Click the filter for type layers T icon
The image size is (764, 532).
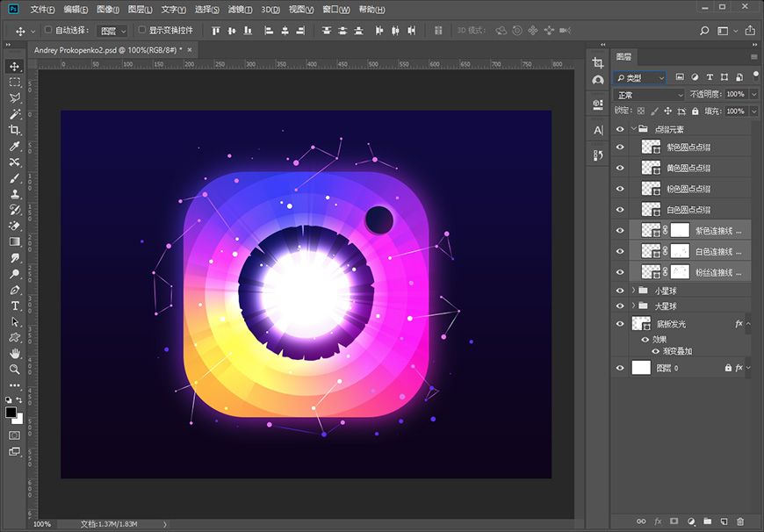pos(710,77)
